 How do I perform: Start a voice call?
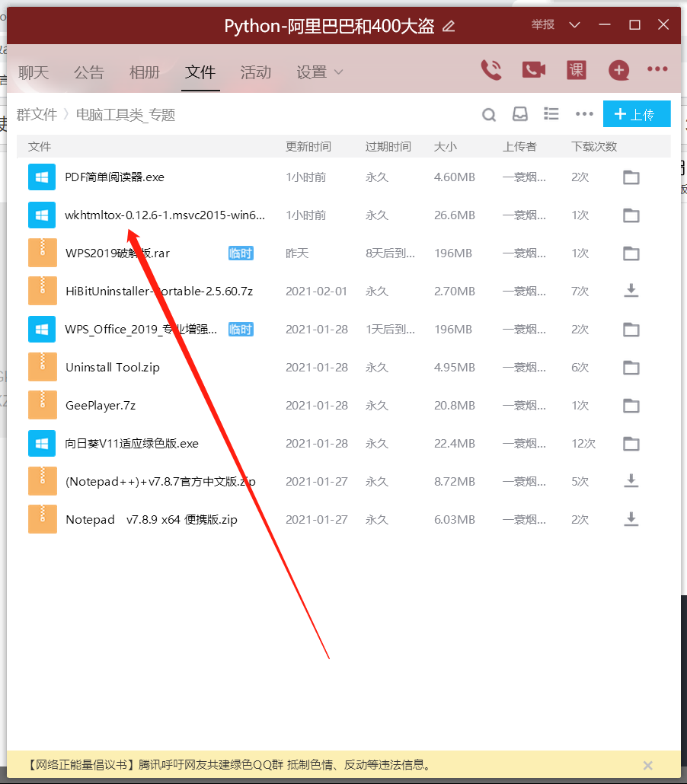(491, 69)
